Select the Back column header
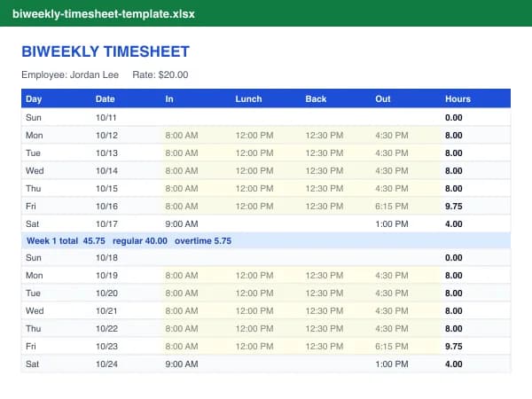This screenshot has width=532, height=399. coord(316,98)
